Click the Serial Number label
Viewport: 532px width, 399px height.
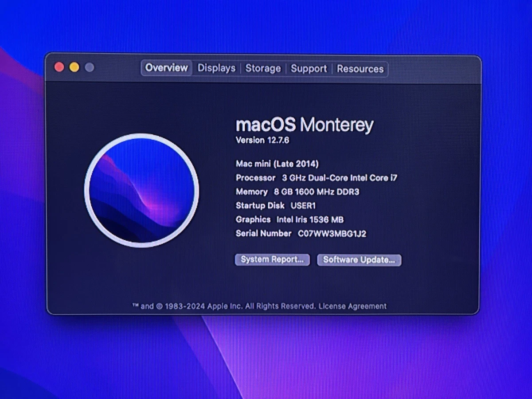click(263, 234)
